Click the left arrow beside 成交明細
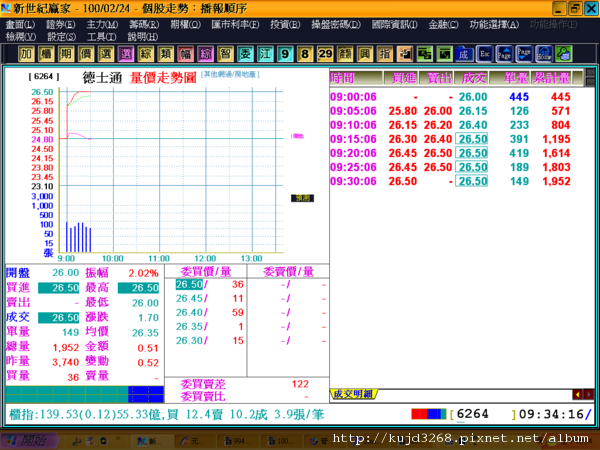Viewport: 600px width, 450px height. (577, 394)
